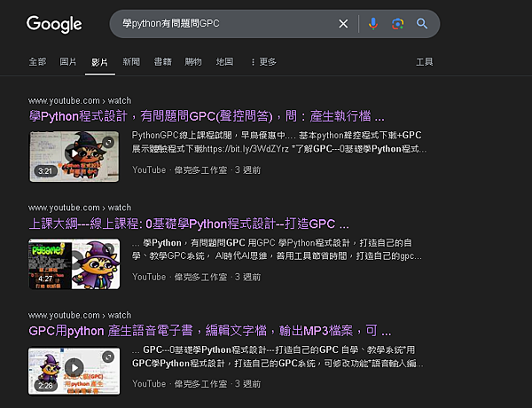
Task: Open the result titled 學Python程式設計，有問題問GPC
Action: coord(207,116)
